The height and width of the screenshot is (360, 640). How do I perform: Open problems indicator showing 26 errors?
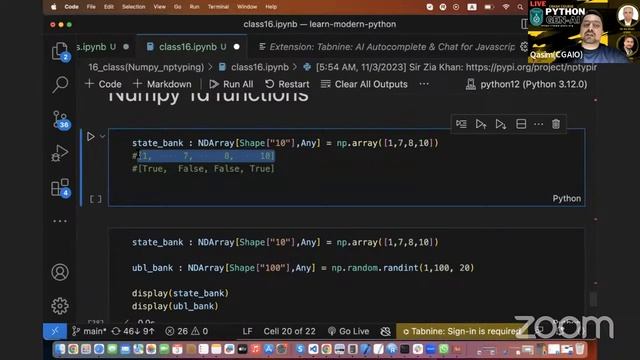[187, 331]
